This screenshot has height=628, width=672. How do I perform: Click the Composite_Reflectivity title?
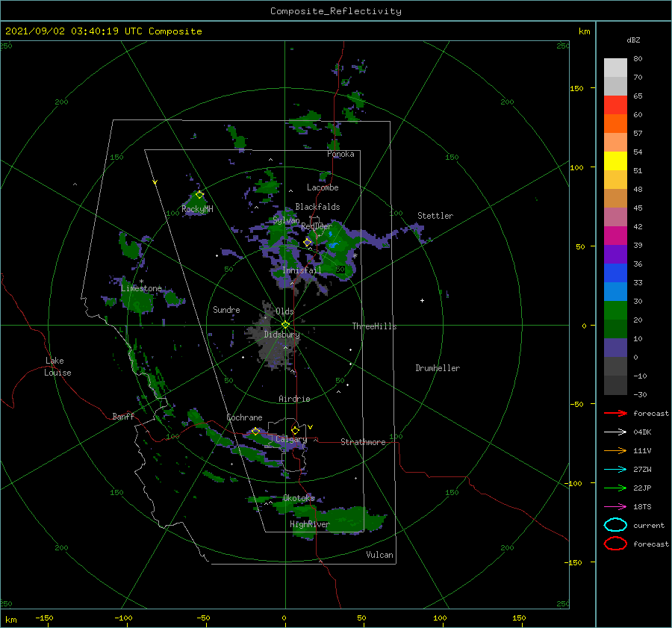pos(336,11)
